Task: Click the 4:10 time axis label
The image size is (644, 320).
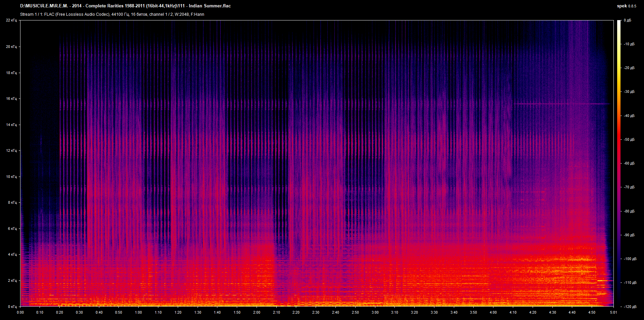Action: pos(513,312)
